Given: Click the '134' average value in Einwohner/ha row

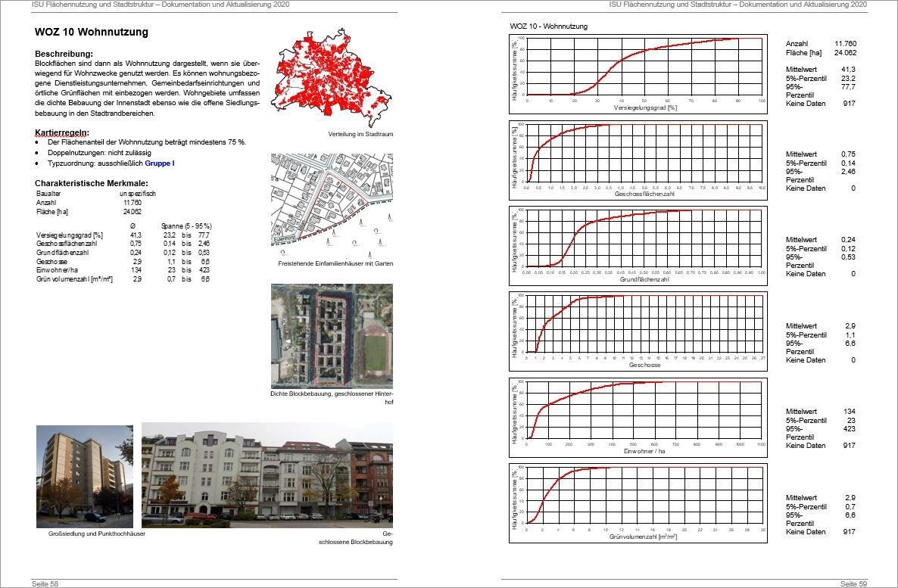Looking at the screenshot, I should (136, 270).
